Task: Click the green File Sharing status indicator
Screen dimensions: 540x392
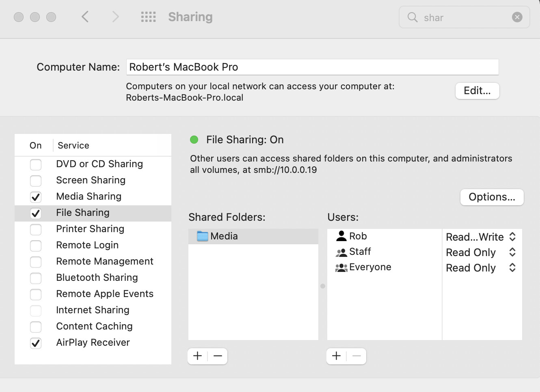Action: pos(194,140)
